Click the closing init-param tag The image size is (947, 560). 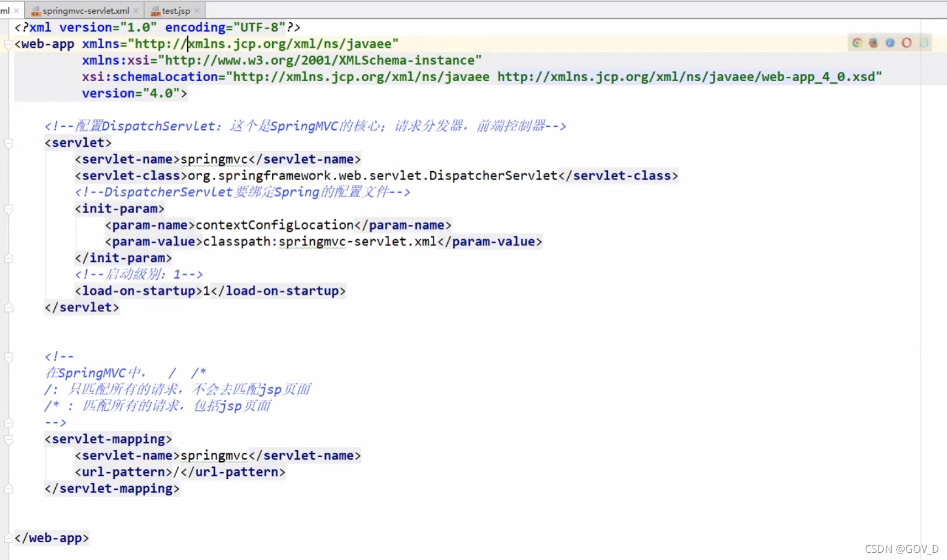point(123,258)
